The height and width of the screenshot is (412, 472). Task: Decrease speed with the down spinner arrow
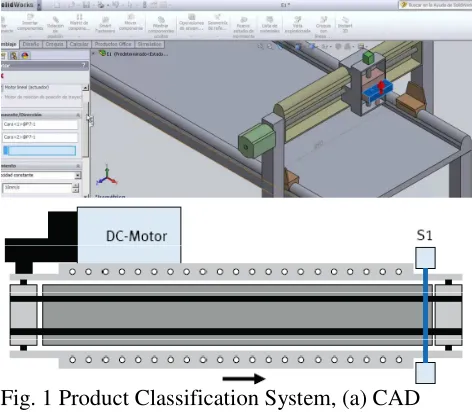tap(76, 190)
